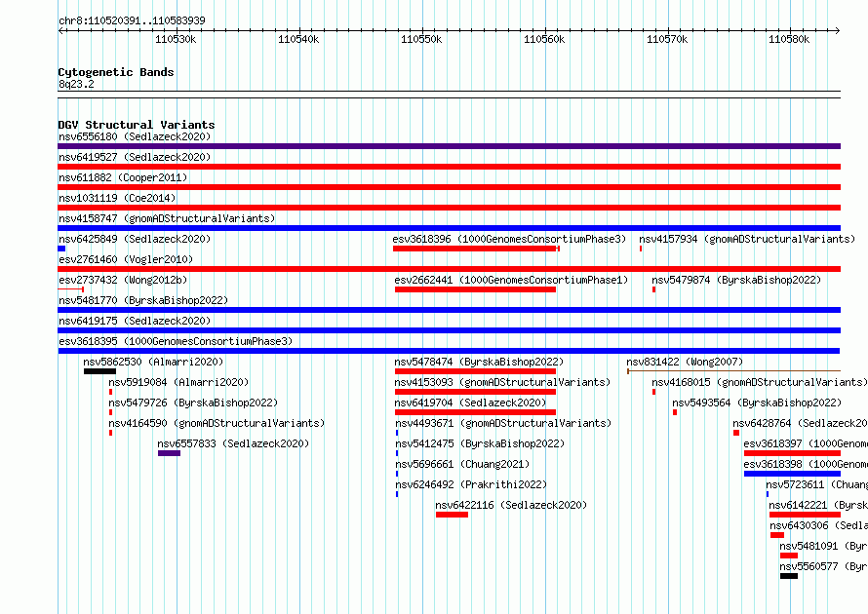This screenshot has width=868, height=614.
Task: Click esv2737432 (Wong2012b) label
Action: point(123,280)
